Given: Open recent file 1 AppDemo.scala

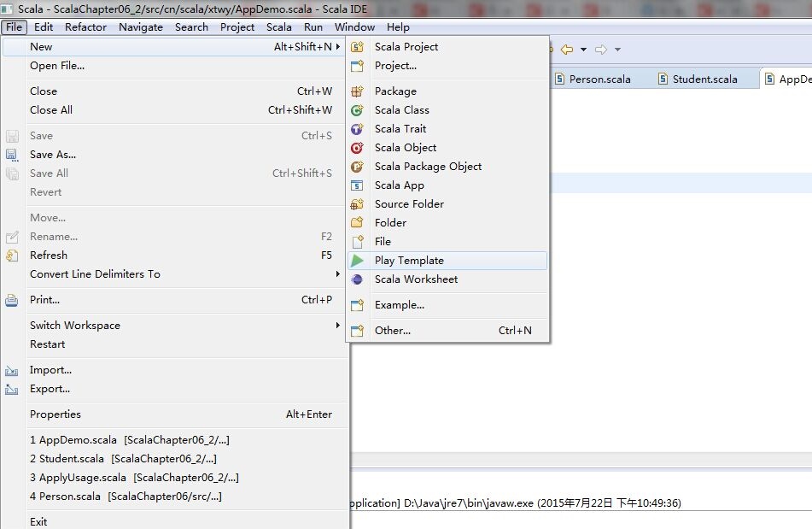Looking at the screenshot, I should coord(174,440).
